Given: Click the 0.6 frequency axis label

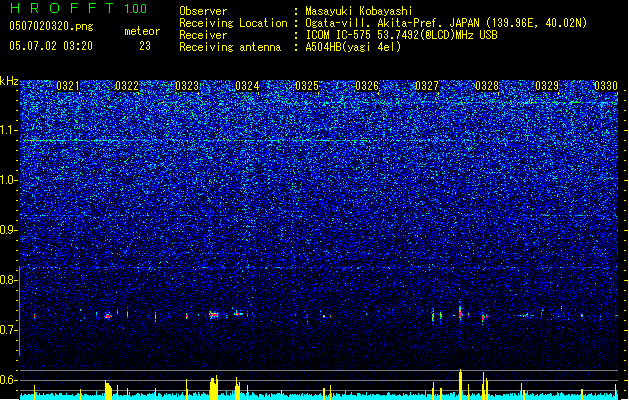Looking at the screenshot, I should [x=8, y=380].
